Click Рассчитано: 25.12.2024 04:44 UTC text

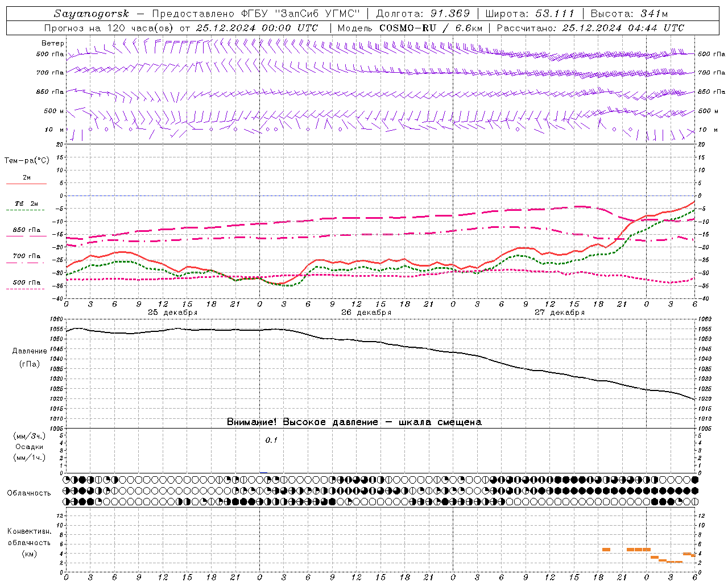coord(590,28)
